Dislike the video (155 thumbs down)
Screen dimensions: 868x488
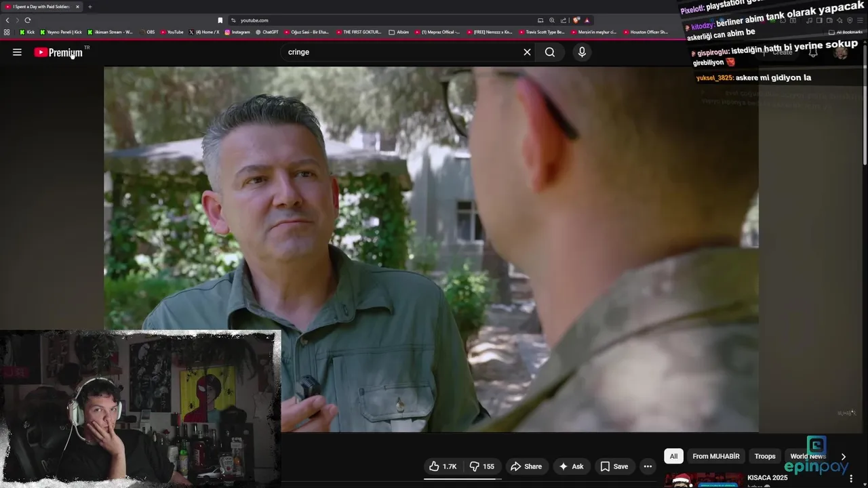pyautogui.click(x=482, y=466)
